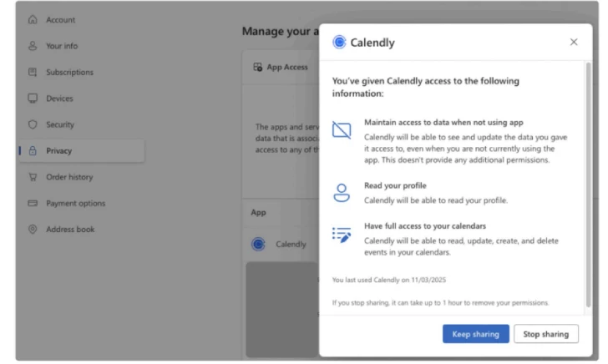Click the Account home icon
This screenshot has width=608, height=364.
(x=33, y=19)
